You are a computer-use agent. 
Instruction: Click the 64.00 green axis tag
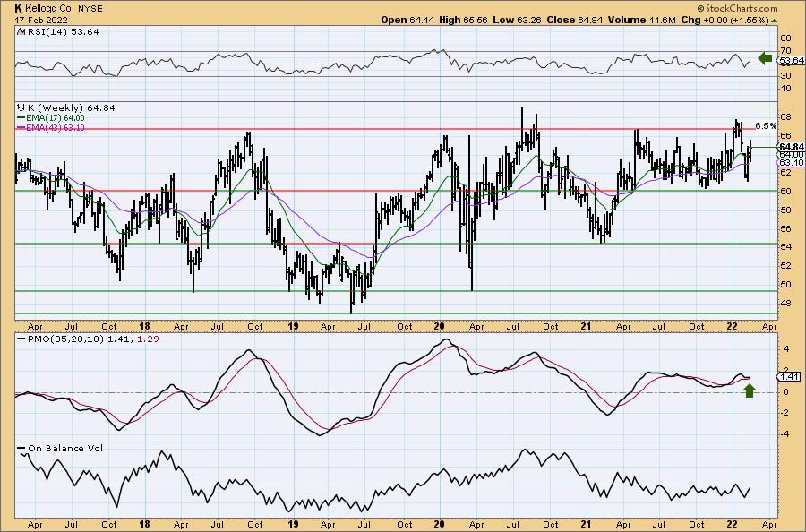click(x=792, y=154)
